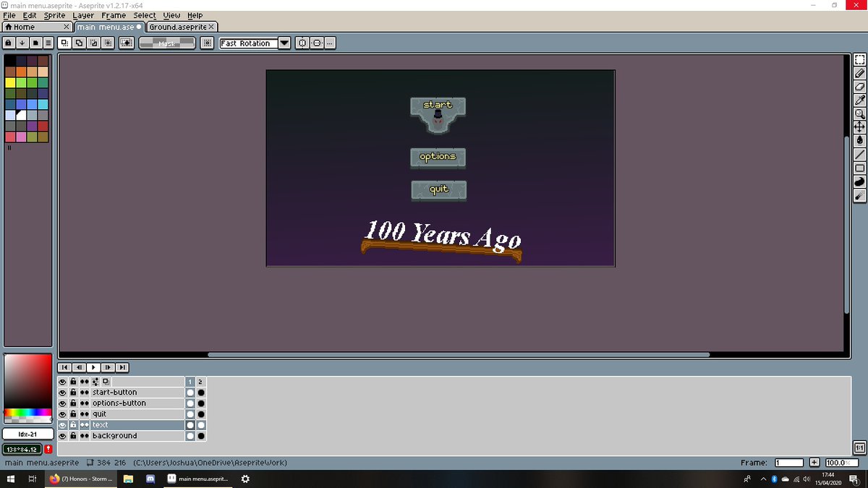The height and width of the screenshot is (488, 868).
Task: Select the Rectangle shape tool
Action: coord(859,168)
